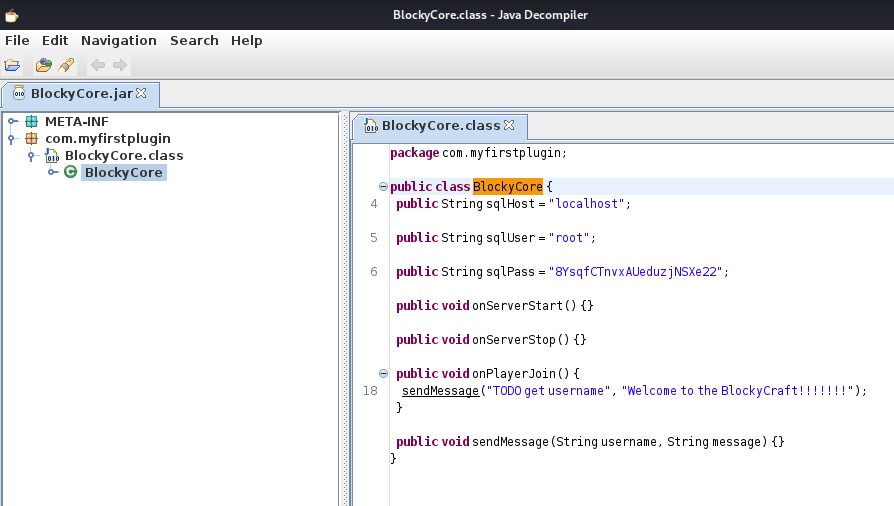
Task: Select META-INF in the tree
Action: pyautogui.click(x=76, y=122)
